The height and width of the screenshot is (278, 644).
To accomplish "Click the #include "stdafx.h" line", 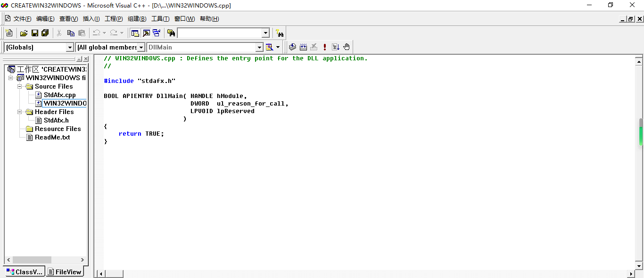I will tap(140, 81).
